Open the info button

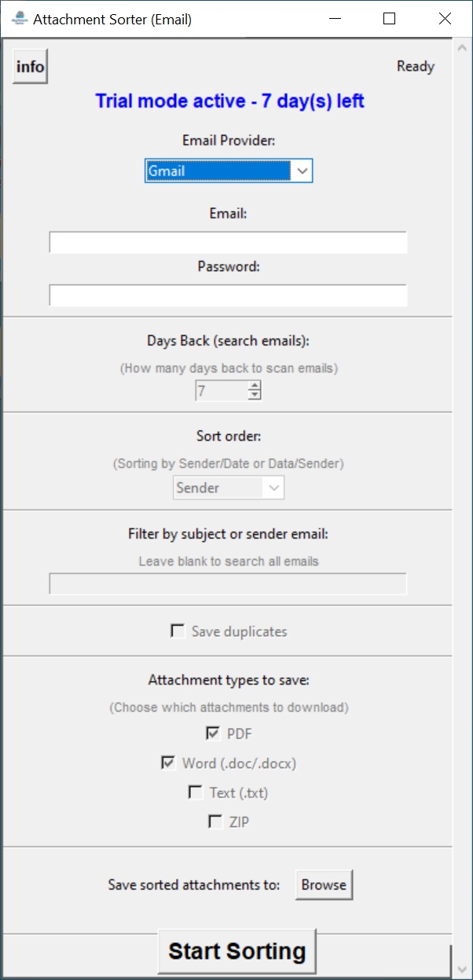(x=31, y=67)
